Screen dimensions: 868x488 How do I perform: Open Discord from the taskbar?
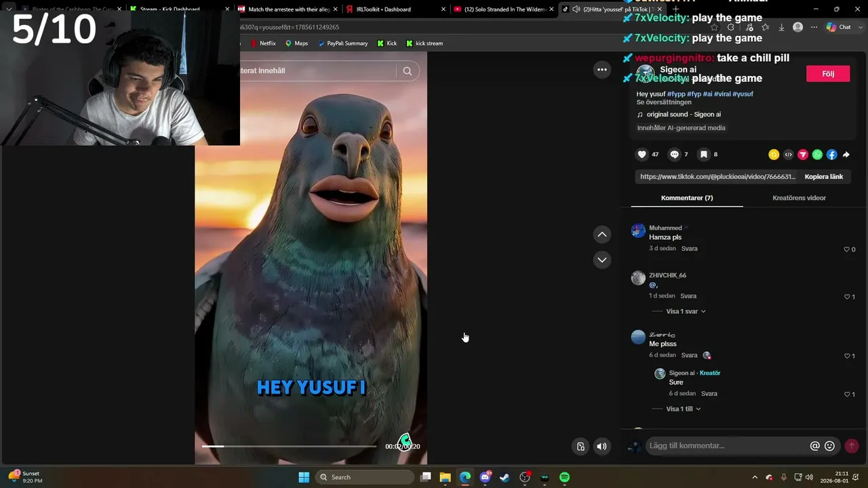485,477
